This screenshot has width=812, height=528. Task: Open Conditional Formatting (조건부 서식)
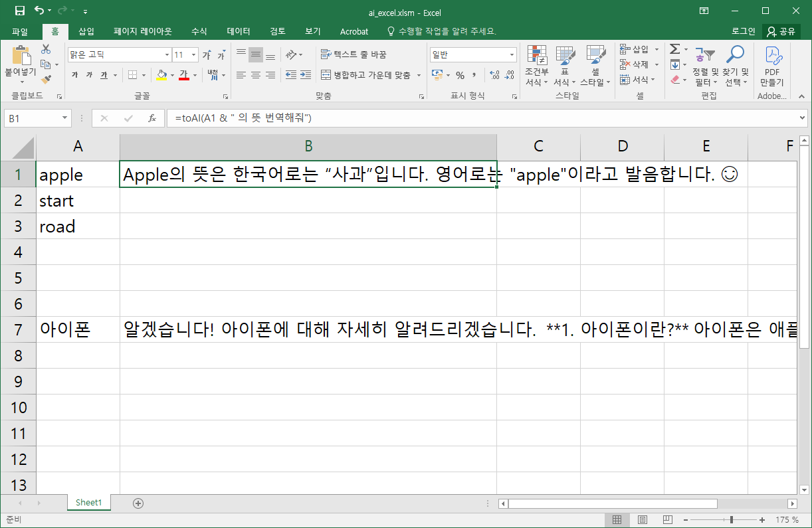(x=536, y=66)
